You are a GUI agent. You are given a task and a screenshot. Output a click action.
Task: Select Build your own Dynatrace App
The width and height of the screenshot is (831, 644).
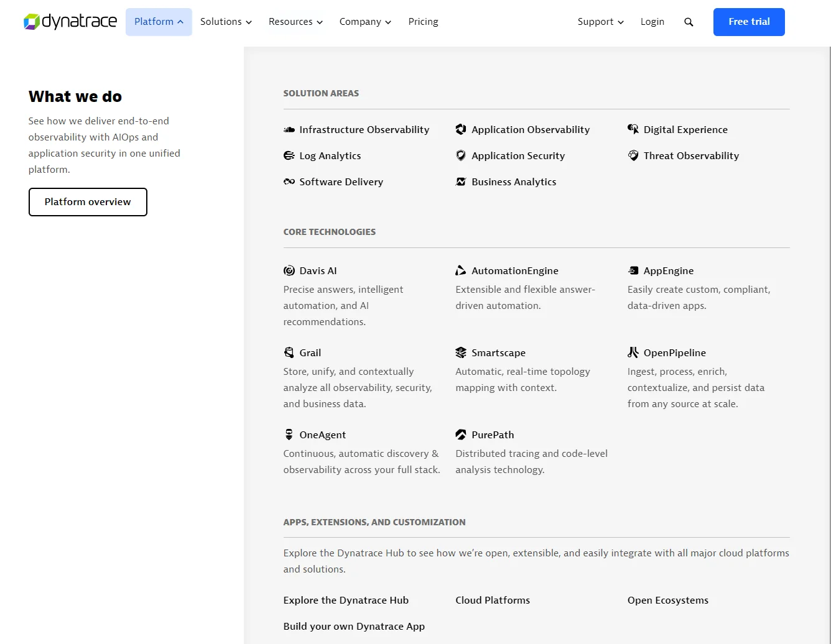click(x=354, y=626)
